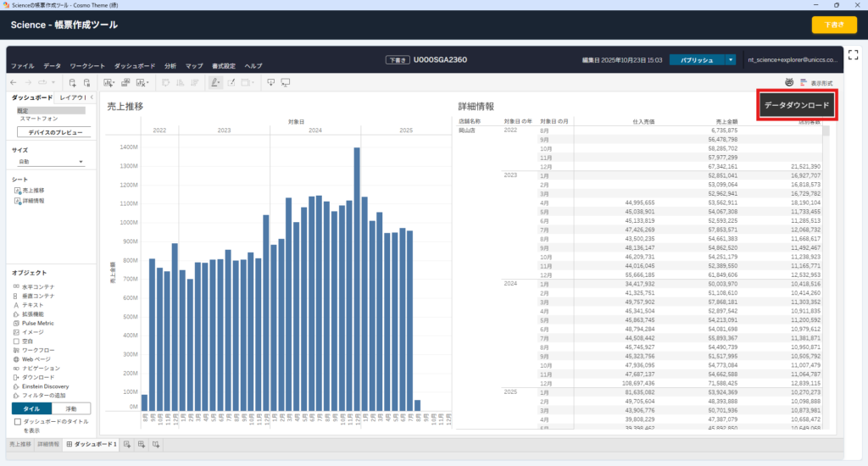Click the デバイスのプレビュー button
Viewport: 868px width, 466px height.
click(x=53, y=132)
